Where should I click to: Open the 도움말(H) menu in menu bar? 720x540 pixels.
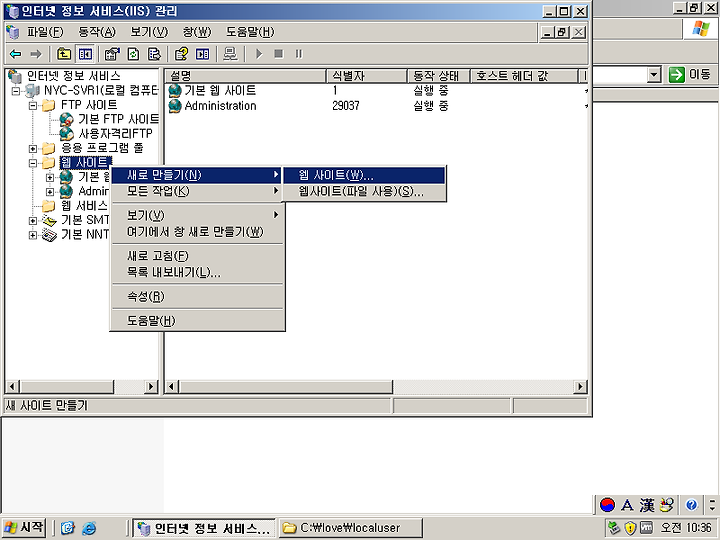click(x=250, y=32)
